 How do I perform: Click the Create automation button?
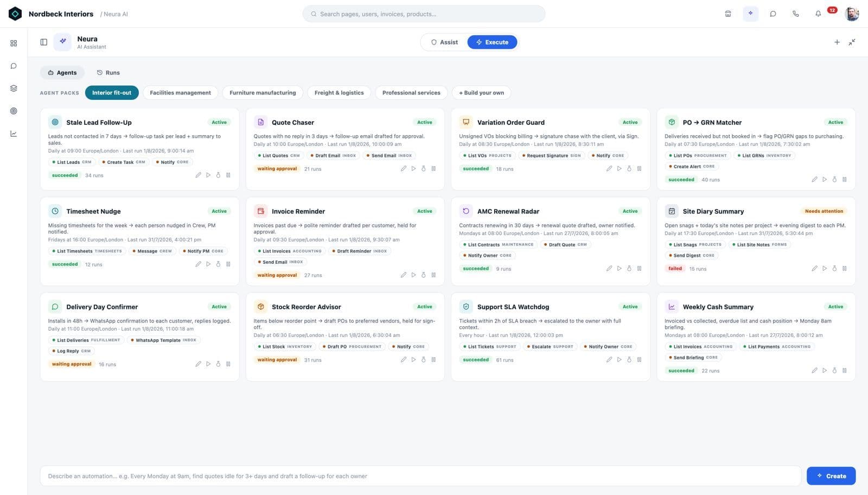[831, 476]
